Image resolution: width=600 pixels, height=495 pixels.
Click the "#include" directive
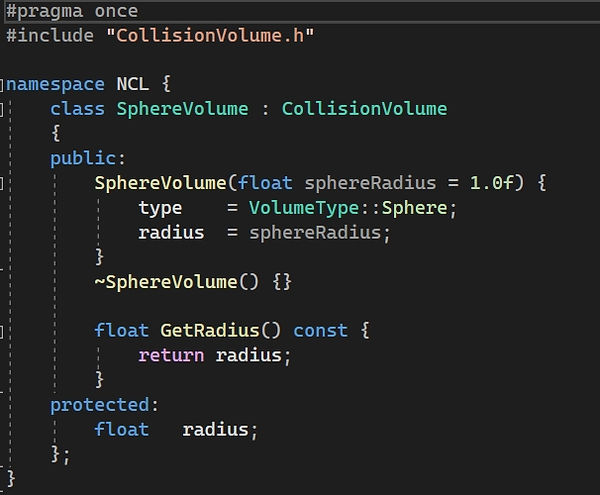[x=50, y=36]
